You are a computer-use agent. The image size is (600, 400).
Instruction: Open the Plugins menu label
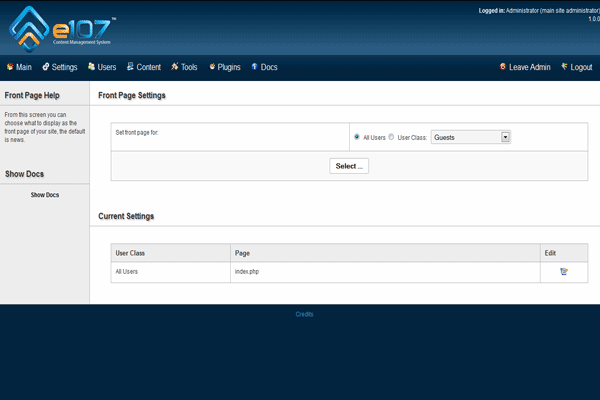229,67
